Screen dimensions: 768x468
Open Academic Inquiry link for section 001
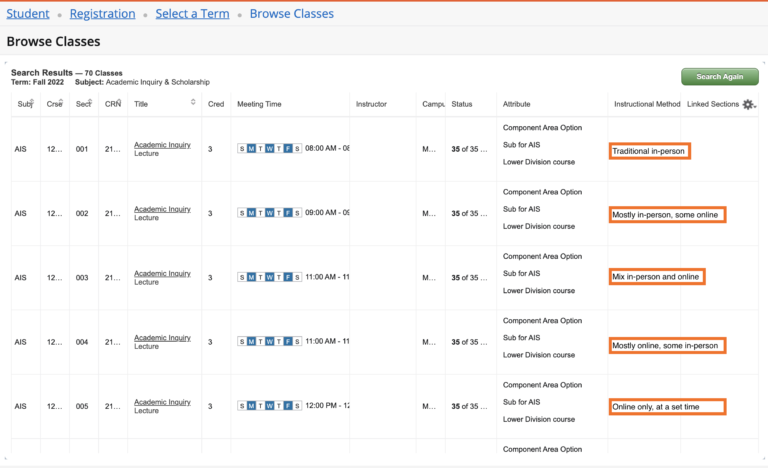click(x=162, y=145)
